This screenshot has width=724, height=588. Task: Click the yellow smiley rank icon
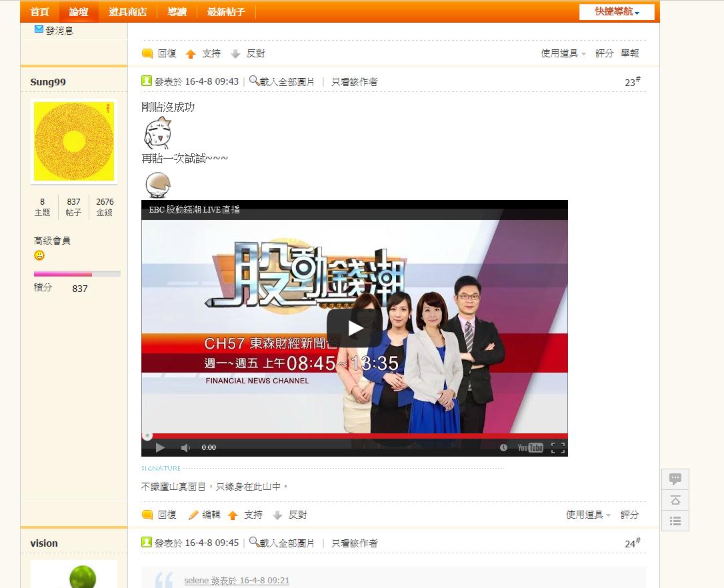39,255
